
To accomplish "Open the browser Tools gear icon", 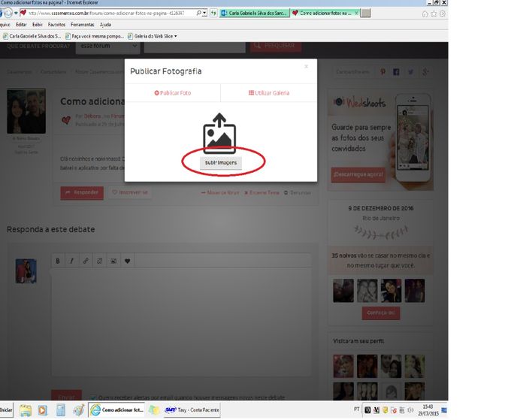I will pyautogui.click(x=443, y=14).
